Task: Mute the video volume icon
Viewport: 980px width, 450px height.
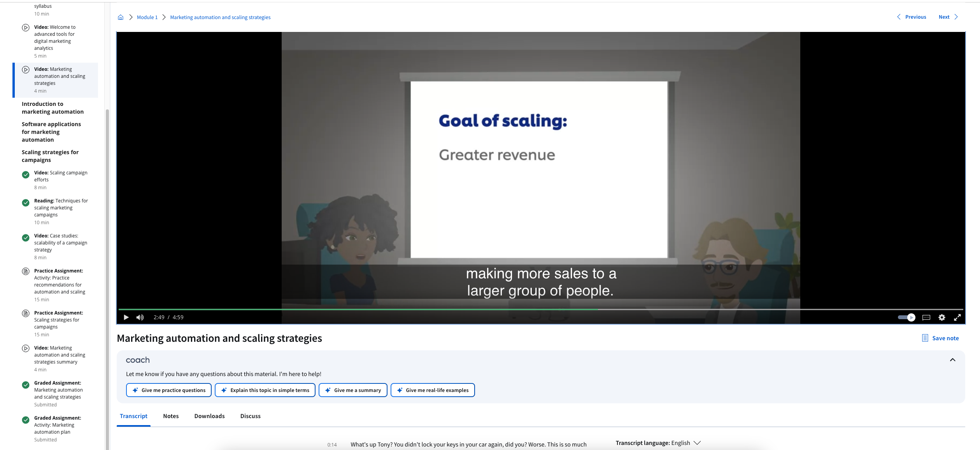Action: pyautogui.click(x=140, y=317)
